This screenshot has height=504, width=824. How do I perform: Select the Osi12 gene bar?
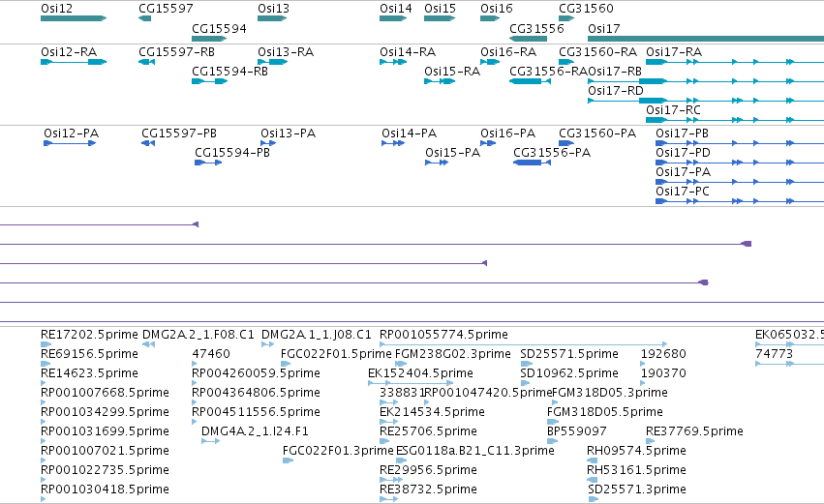coord(74,18)
